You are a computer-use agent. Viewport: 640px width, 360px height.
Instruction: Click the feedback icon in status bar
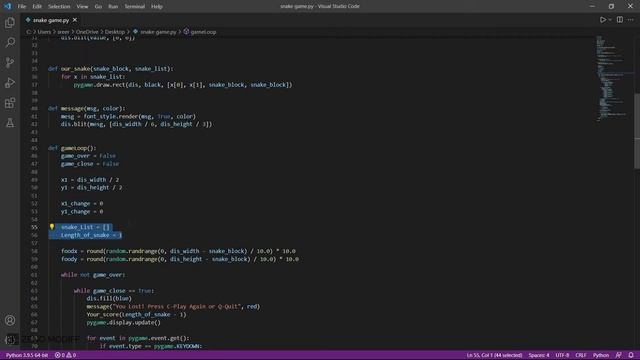click(x=619, y=355)
